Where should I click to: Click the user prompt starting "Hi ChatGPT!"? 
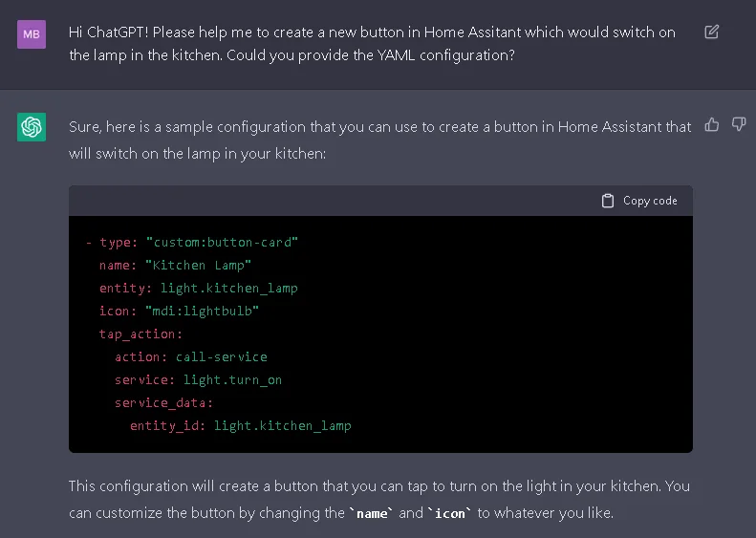pos(372,44)
